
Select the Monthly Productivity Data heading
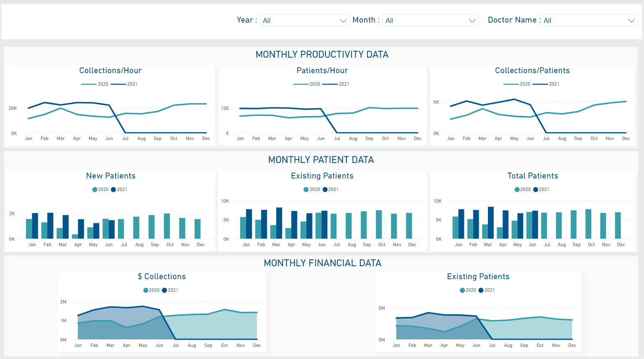click(322, 55)
